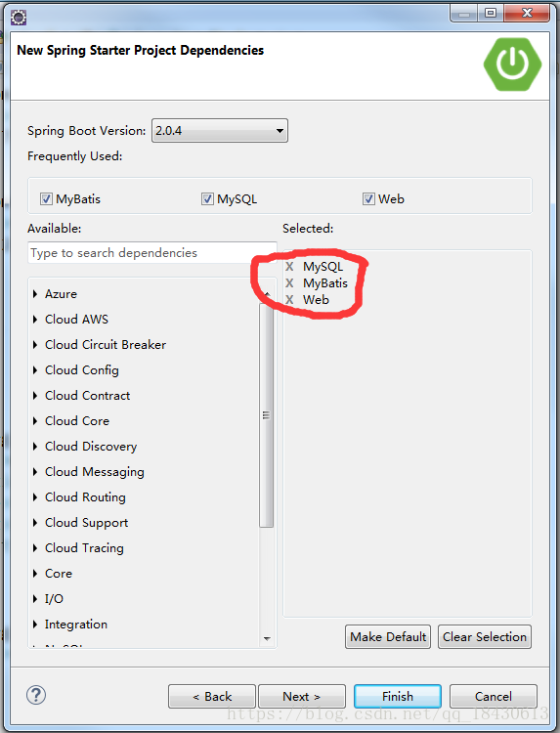Expand the Cloud Core category
This screenshot has width=560, height=733.
[x=35, y=421]
